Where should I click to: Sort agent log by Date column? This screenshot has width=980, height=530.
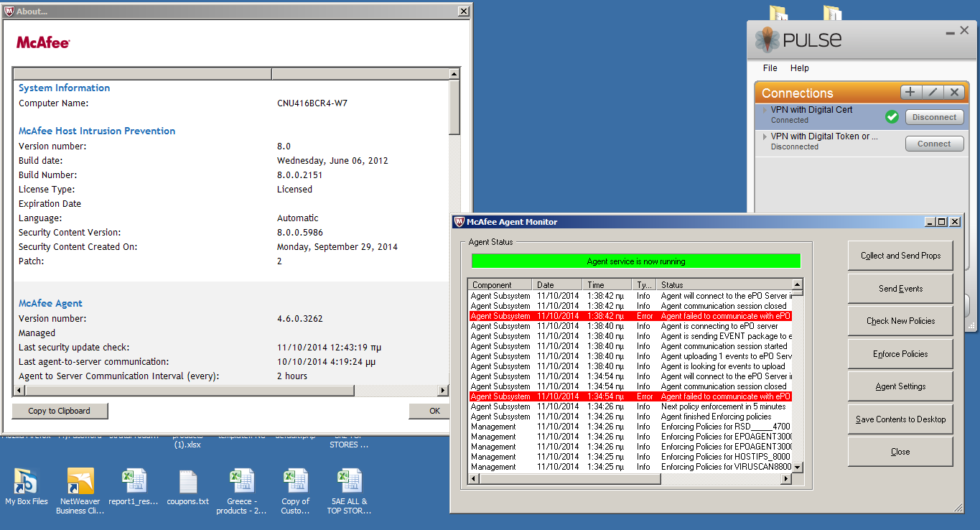(556, 285)
